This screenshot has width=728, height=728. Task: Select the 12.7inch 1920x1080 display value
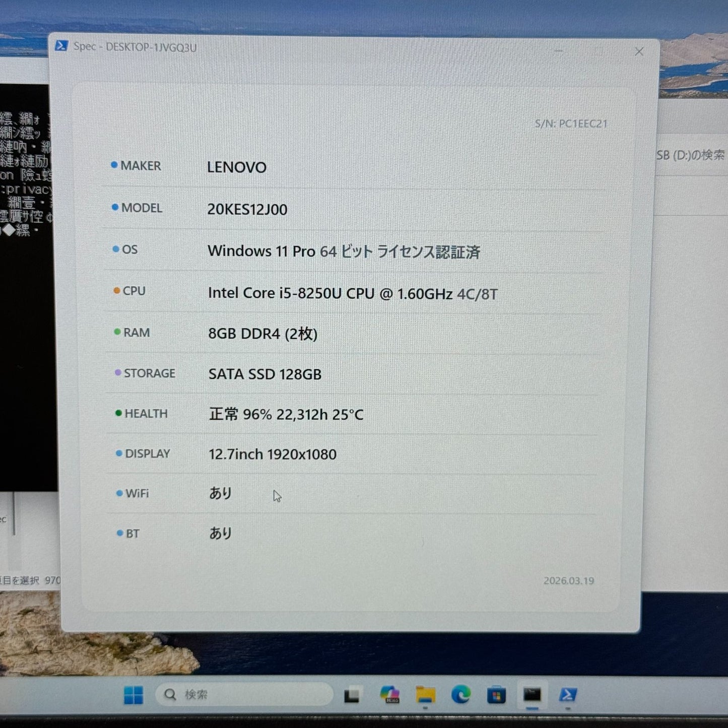point(273,454)
